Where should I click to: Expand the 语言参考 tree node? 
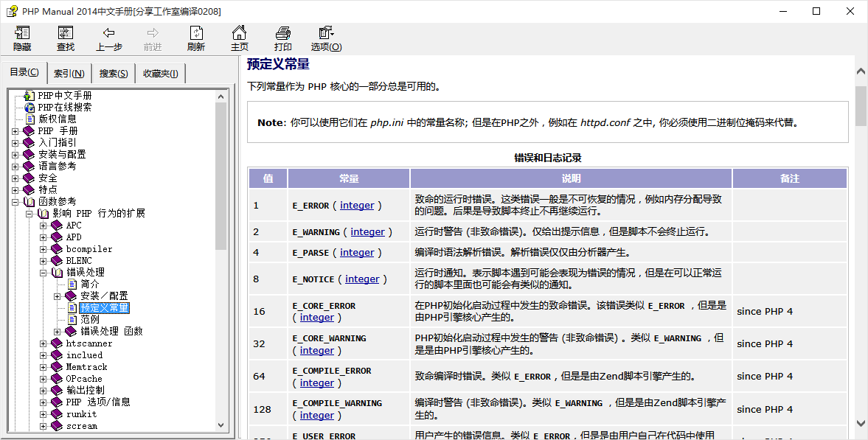coord(15,167)
